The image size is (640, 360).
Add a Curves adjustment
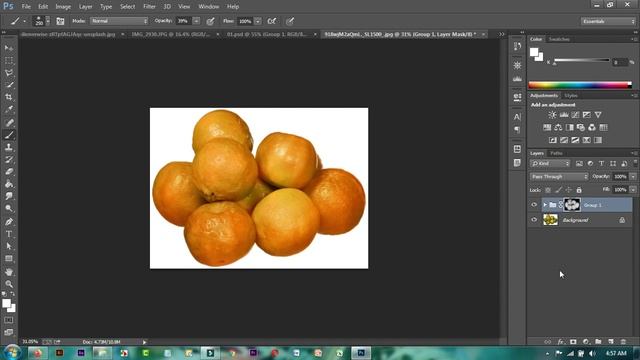pos(575,115)
